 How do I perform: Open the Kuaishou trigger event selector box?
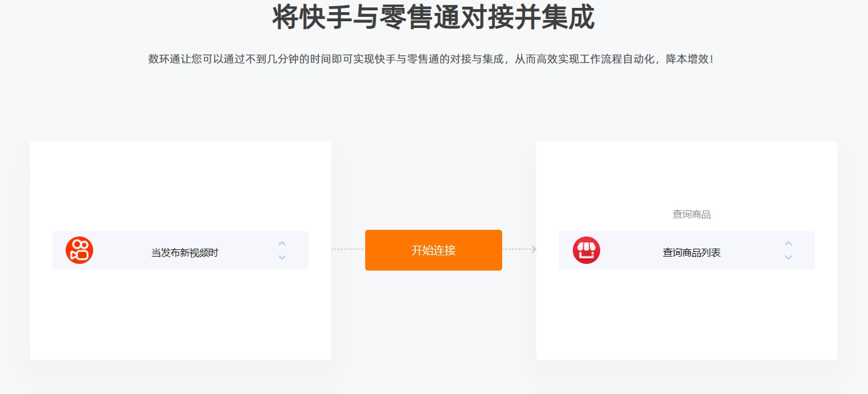click(x=180, y=250)
